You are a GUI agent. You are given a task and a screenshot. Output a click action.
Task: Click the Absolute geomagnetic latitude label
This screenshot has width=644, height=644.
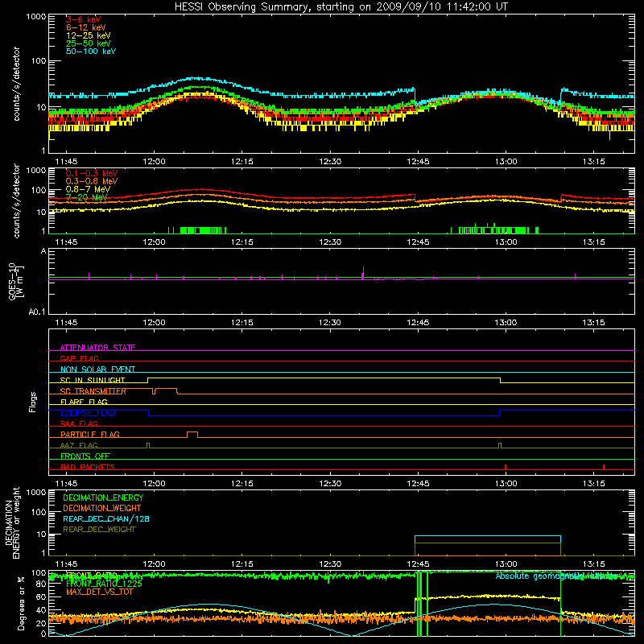coord(556,576)
